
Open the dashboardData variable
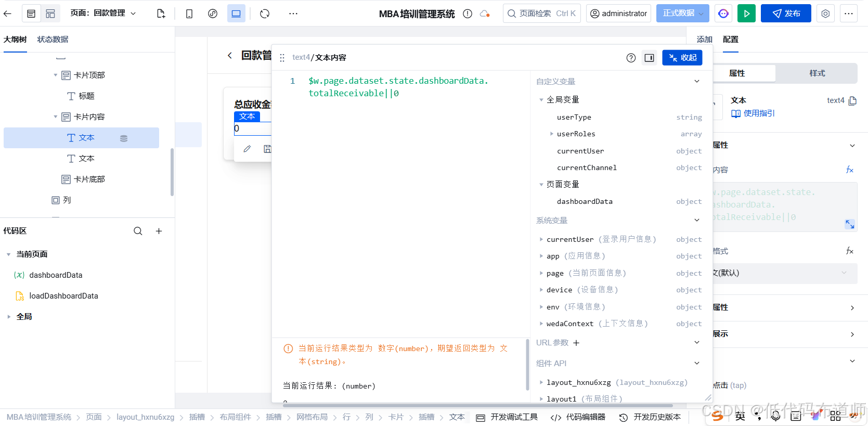56,275
